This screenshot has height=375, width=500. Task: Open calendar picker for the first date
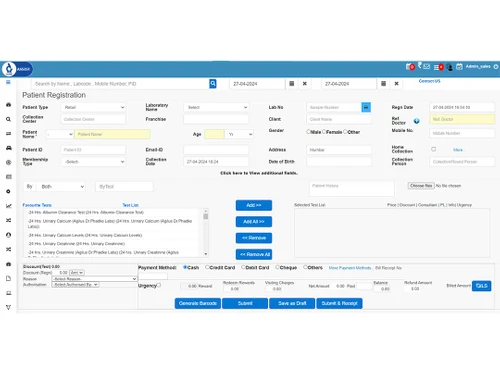[292, 84]
